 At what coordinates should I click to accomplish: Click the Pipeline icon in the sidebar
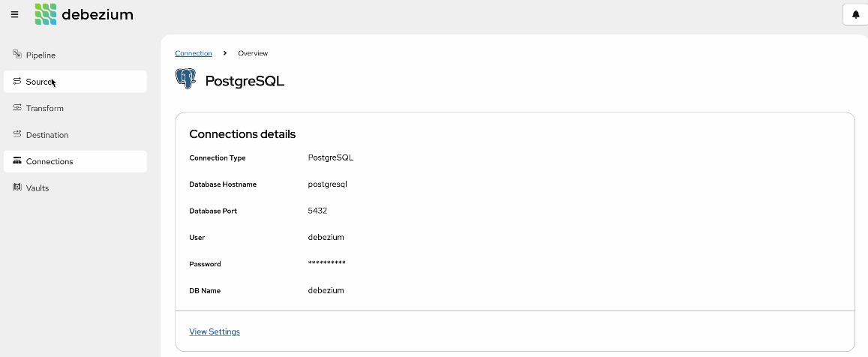click(17, 55)
